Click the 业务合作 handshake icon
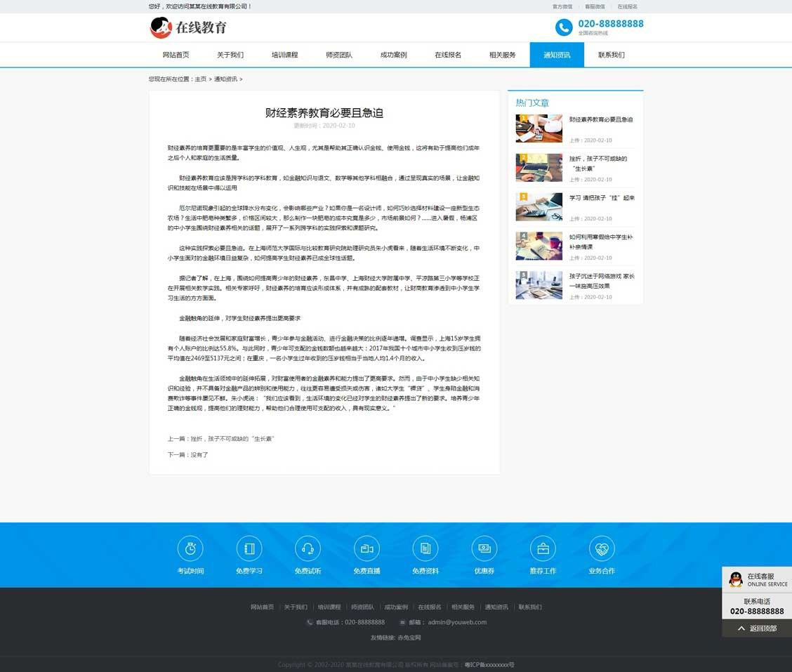Screen dimensions: 792x672 pyautogui.click(x=602, y=548)
